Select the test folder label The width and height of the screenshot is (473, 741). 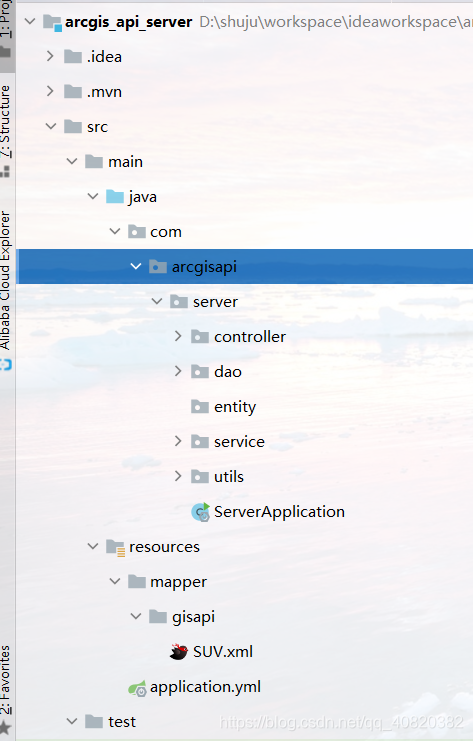122,722
